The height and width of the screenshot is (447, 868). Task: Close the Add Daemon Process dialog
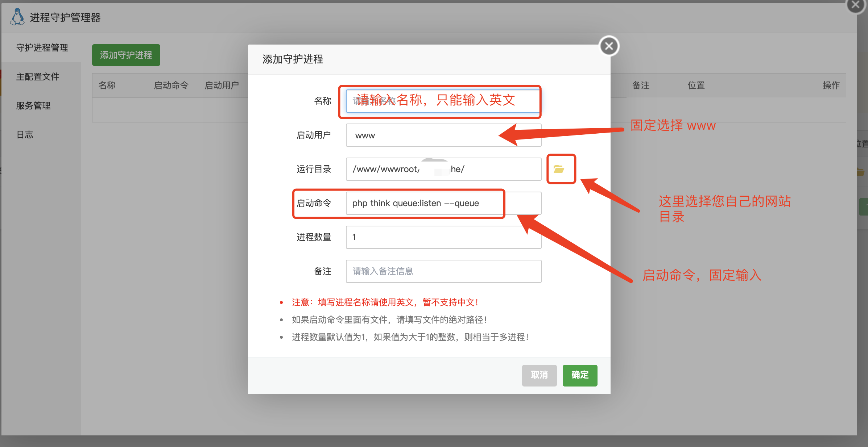point(609,46)
